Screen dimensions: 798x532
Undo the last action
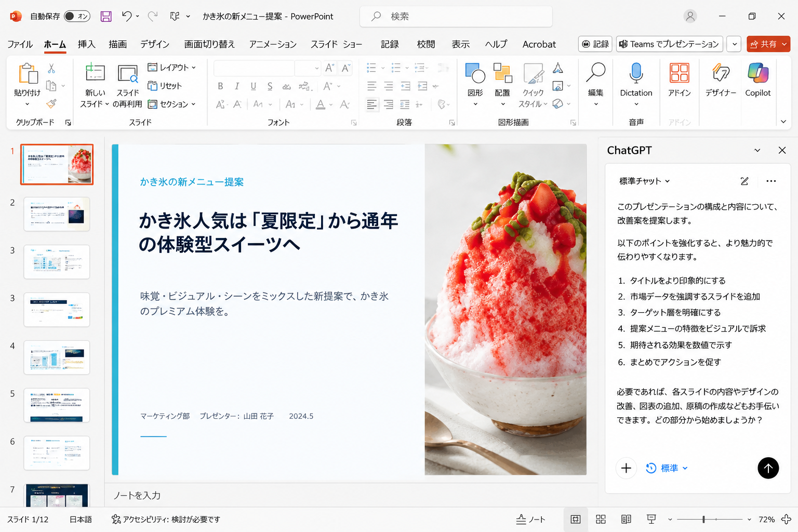point(126,17)
